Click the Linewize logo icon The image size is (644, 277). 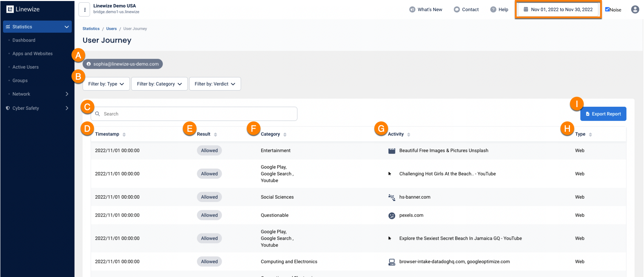tap(10, 9)
